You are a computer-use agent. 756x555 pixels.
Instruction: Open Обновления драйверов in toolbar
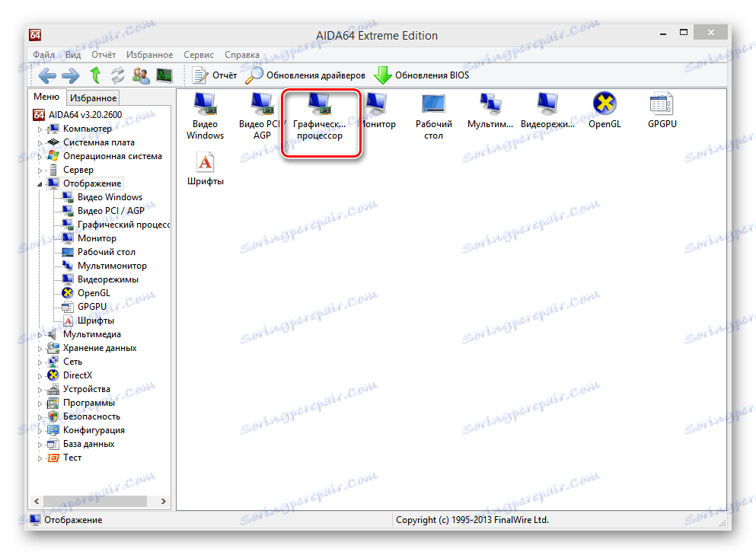(305, 75)
